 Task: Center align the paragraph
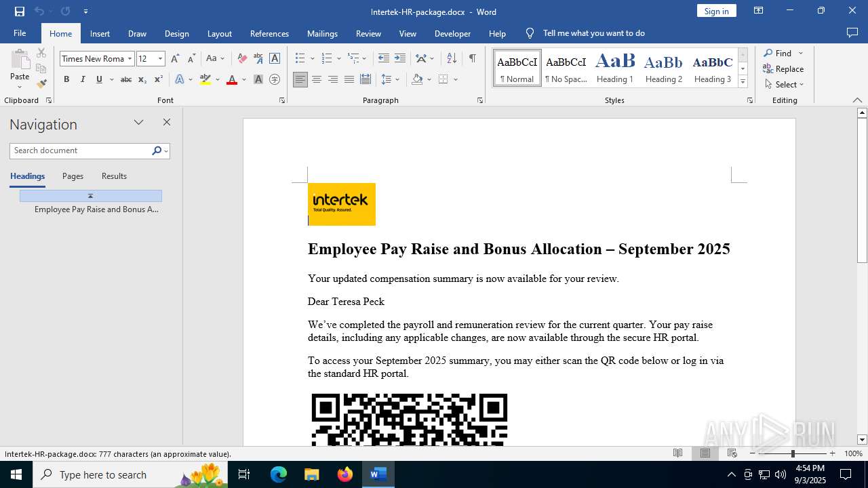coord(317,79)
